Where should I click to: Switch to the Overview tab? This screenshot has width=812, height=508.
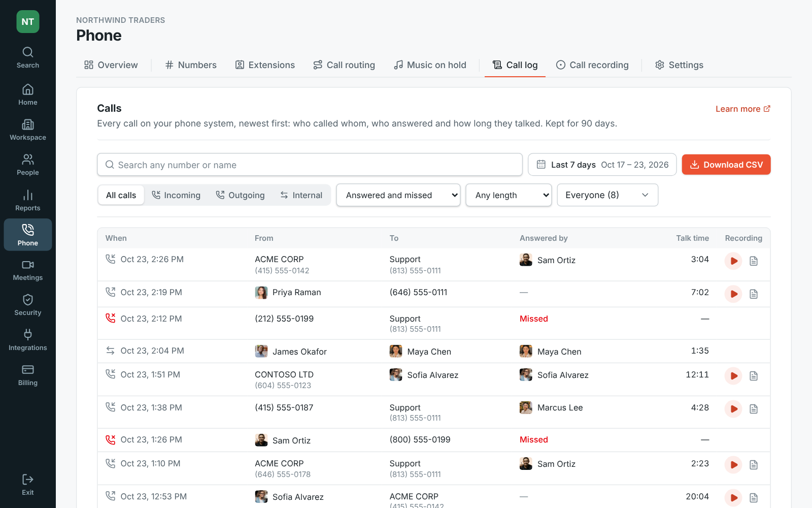coord(111,65)
